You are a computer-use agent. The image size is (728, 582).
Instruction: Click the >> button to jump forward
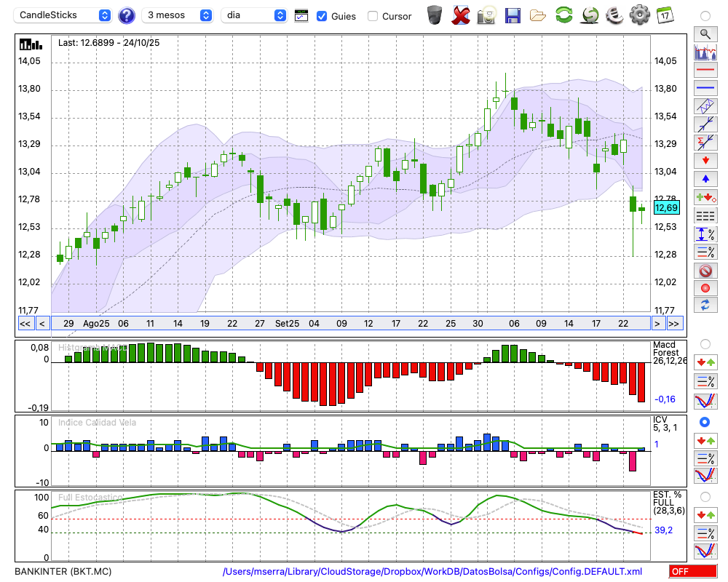(674, 324)
